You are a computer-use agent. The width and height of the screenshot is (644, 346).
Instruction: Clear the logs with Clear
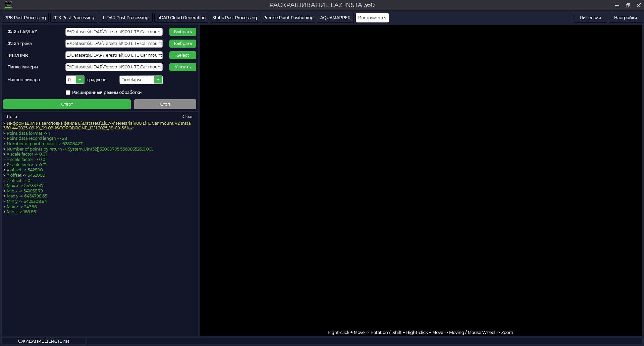[187, 117]
